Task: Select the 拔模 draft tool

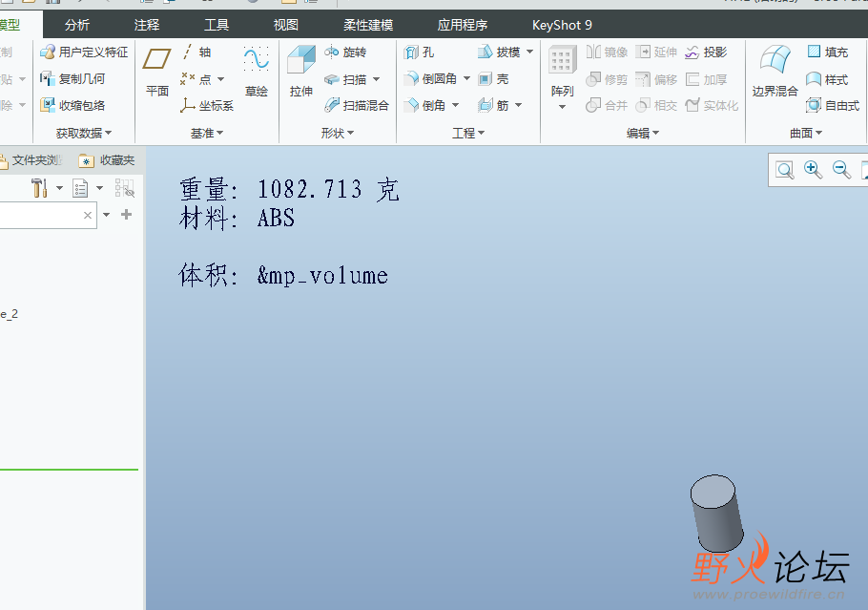Action: pos(499,53)
